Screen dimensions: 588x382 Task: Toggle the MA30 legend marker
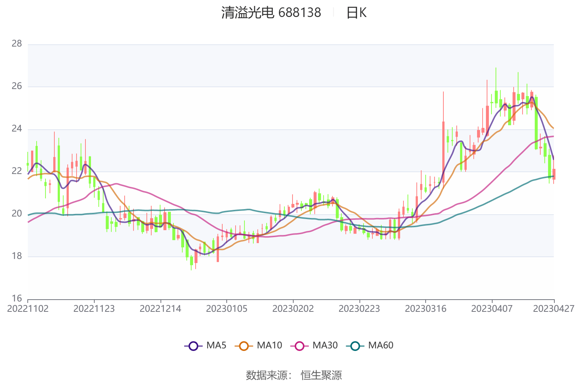300,346
